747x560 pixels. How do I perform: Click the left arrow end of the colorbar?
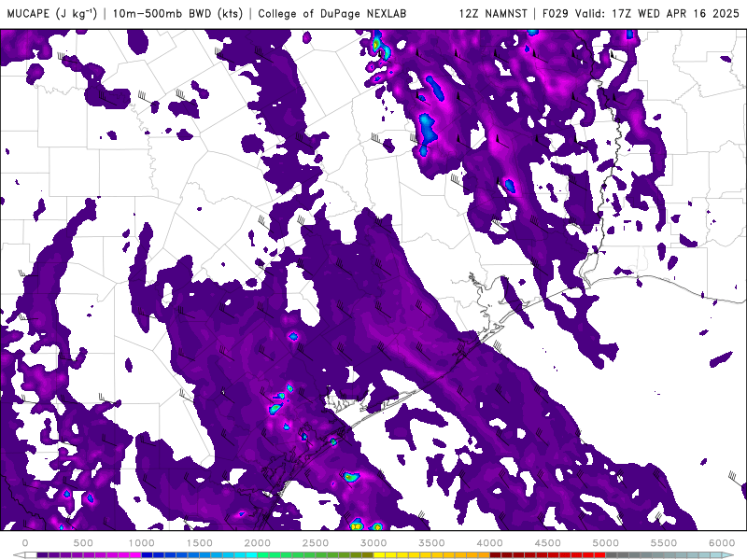19,555
